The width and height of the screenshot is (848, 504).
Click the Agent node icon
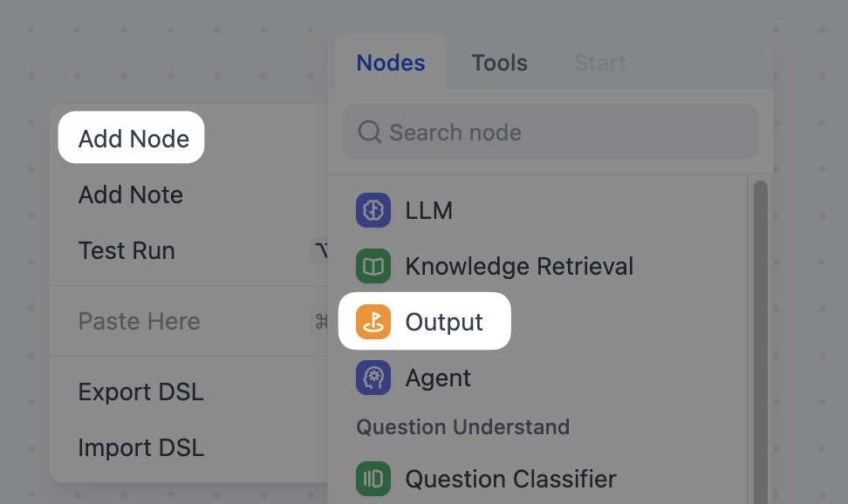click(373, 378)
